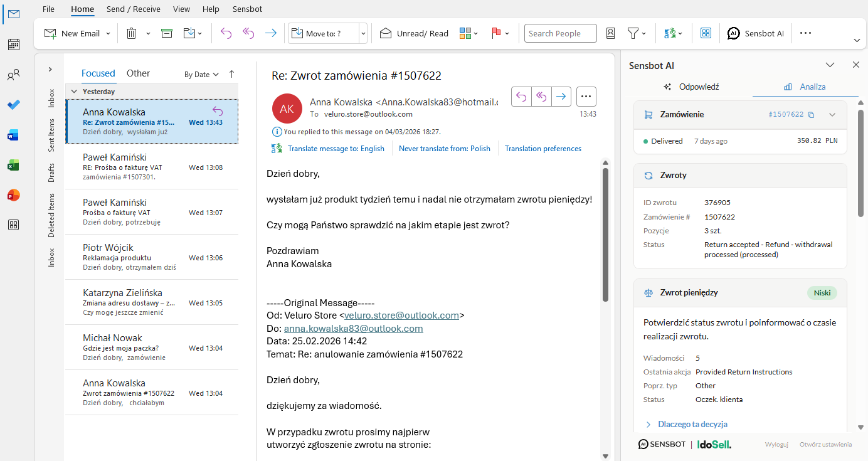This screenshot has height=461, width=868.
Task: Open the all apps grid icon in the ribbon
Action: coord(706,33)
